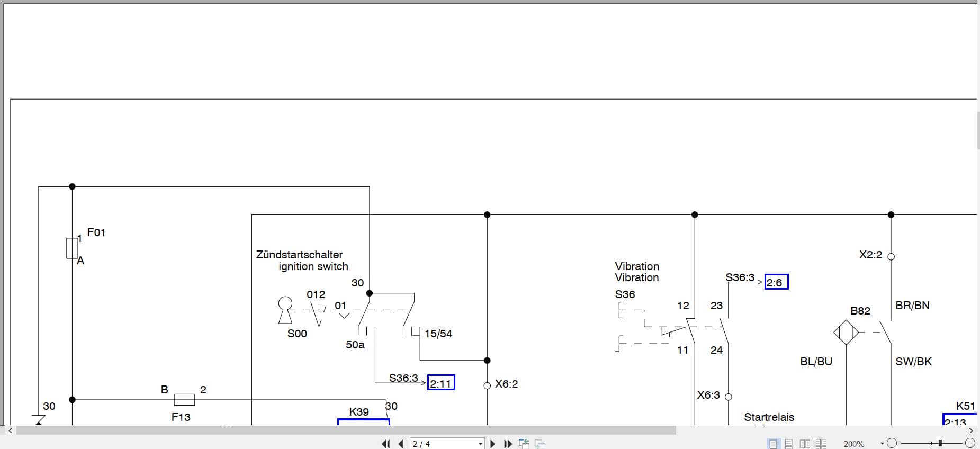Select continuous scrolling page layout
This screenshot has width=980, height=449.
click(x=789, y=444)
